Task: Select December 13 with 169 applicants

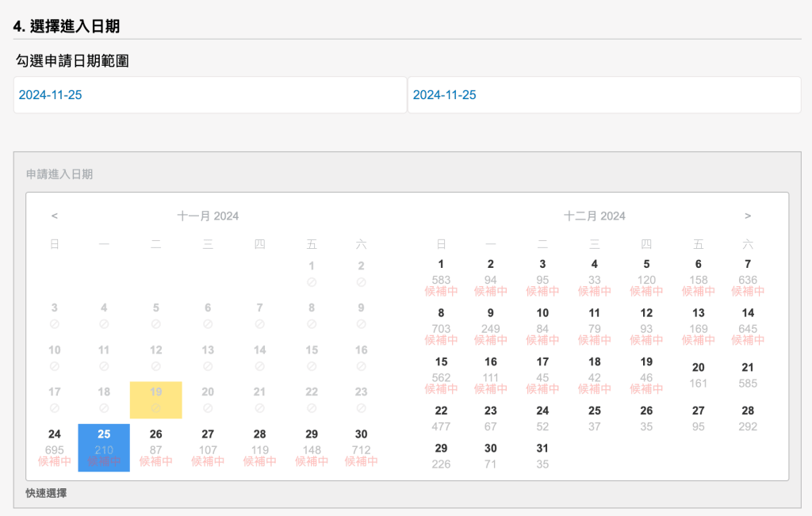Action: 698,326
